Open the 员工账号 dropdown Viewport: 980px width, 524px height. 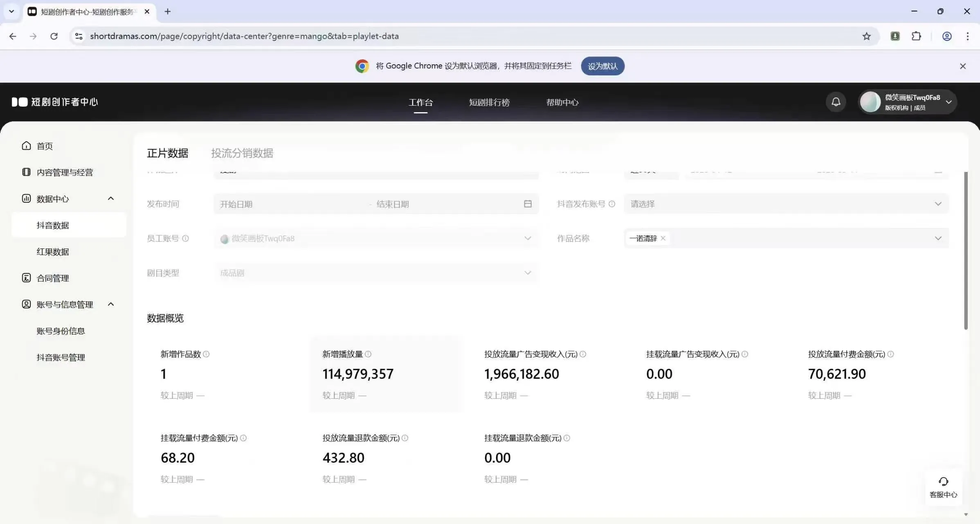(x=376, y=238)
